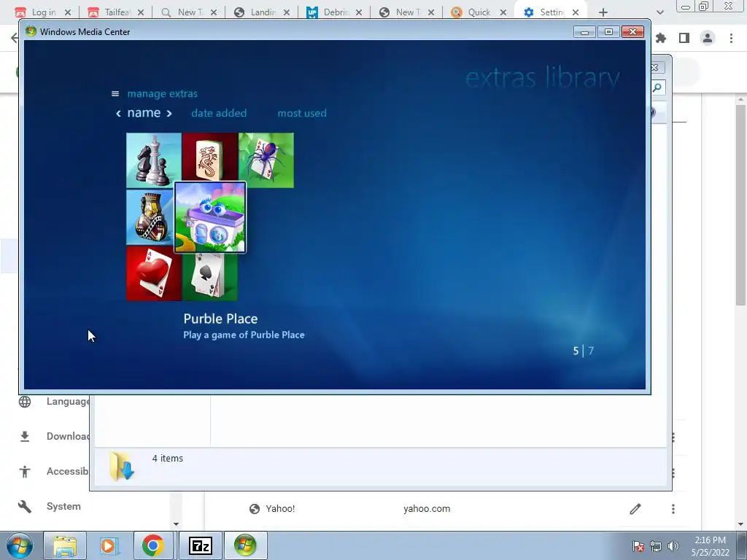The image size is (747, 560).
Task: Sort extras by date added
Action: click(219, 113)
